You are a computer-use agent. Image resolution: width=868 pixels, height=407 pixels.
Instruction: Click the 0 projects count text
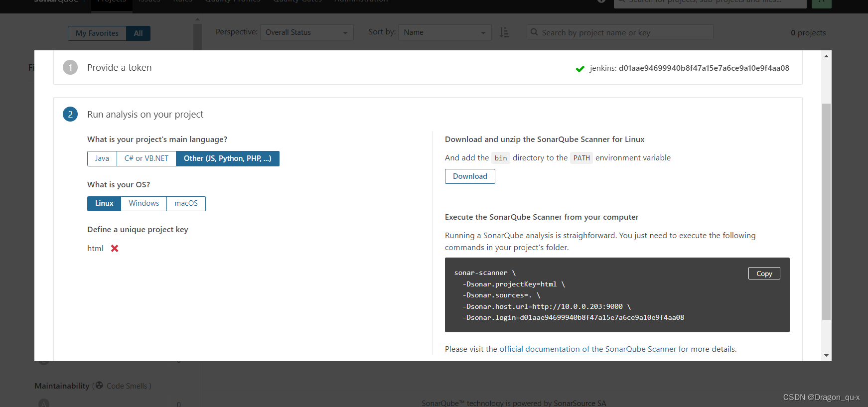pyautogui.click(x=808, y=33)
